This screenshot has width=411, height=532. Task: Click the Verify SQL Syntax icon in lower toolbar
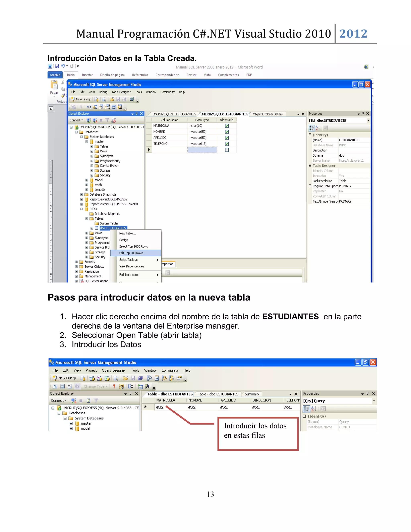tap(121, 386)
